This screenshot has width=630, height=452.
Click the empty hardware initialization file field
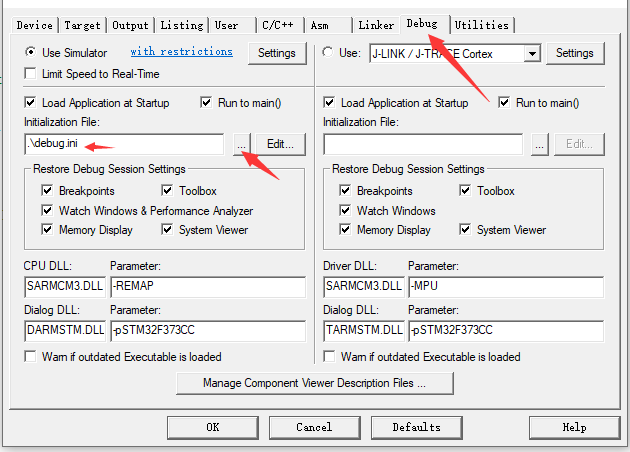[423, 144]
